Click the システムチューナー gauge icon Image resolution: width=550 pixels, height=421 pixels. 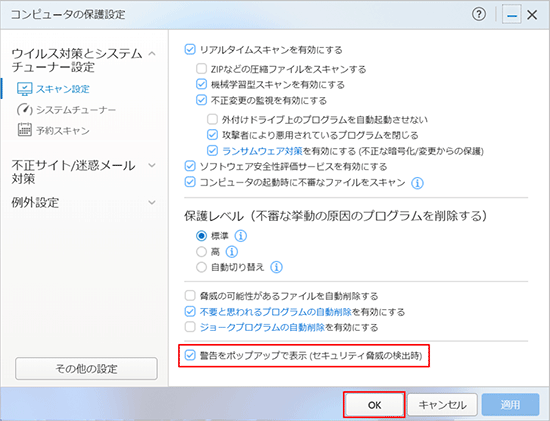25,110
